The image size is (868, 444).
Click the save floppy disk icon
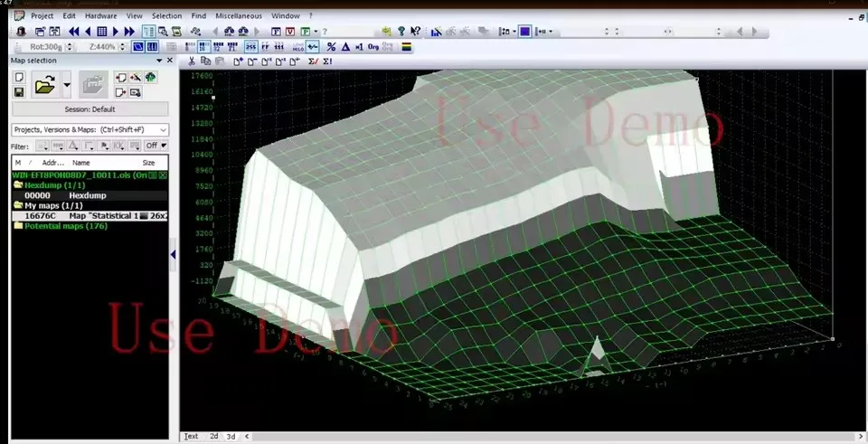(19, 91)
